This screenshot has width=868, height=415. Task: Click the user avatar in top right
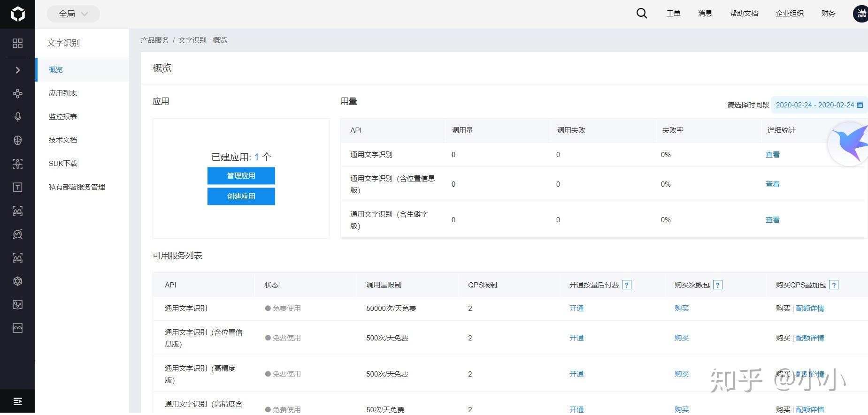[860, 14]
